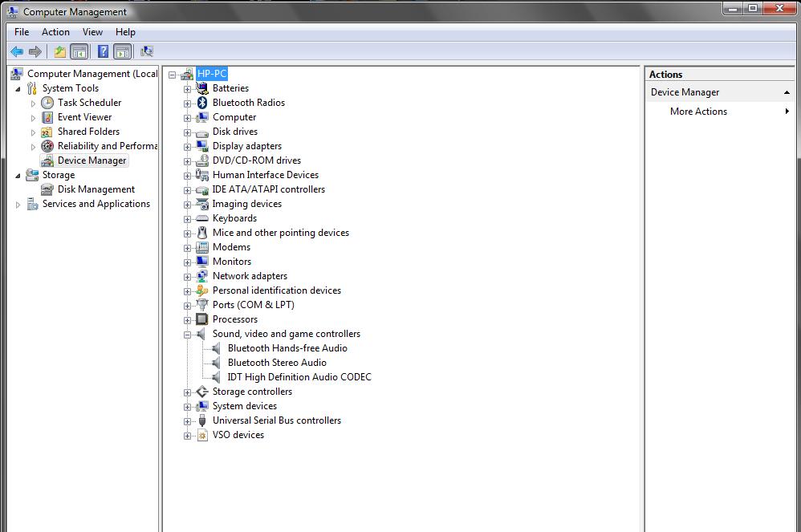Click the Scan for hardware changes icon
The image size is (801, 532).
coord(147,51)
